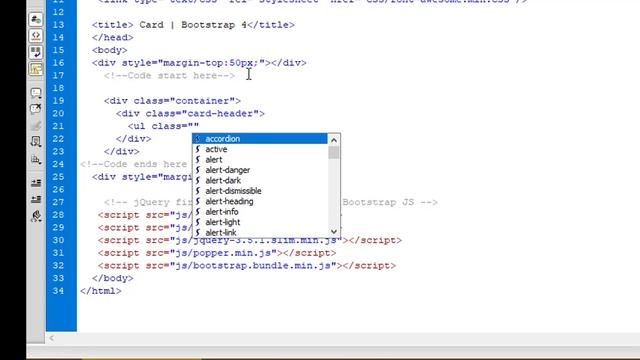Click the title tag text on line 13
Screen dimensions: 640x360
[x=193, y=25]
